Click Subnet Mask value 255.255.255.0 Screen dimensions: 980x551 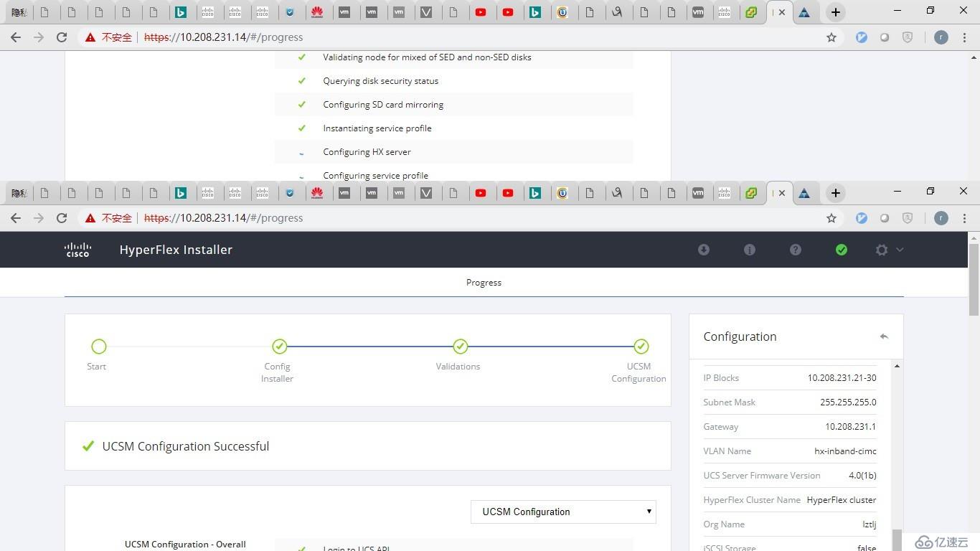(848, 402)
